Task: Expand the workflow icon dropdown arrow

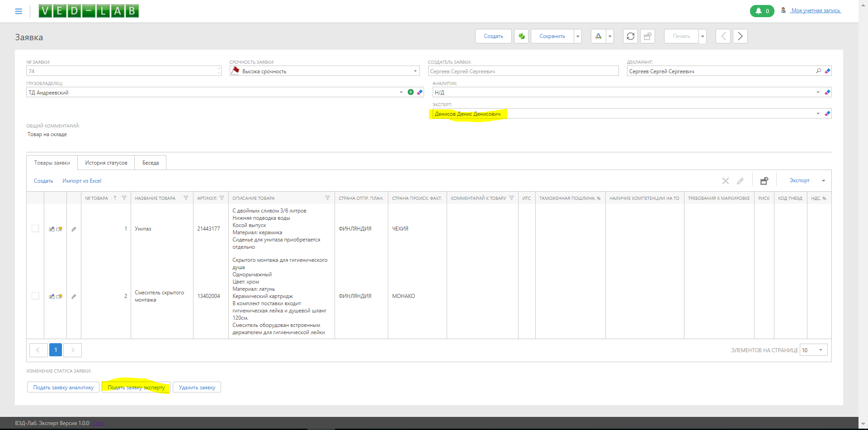Action: click(x=610, y=36)
